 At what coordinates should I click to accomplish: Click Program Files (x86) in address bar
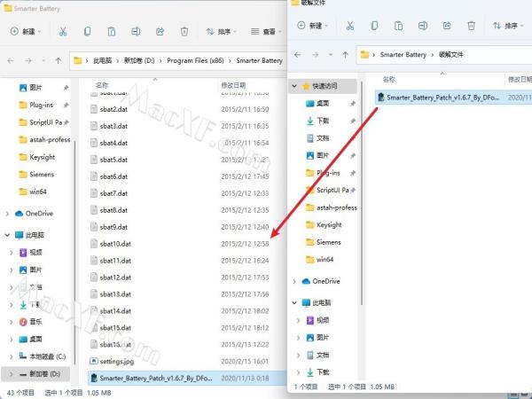click(x=195, y=60)
